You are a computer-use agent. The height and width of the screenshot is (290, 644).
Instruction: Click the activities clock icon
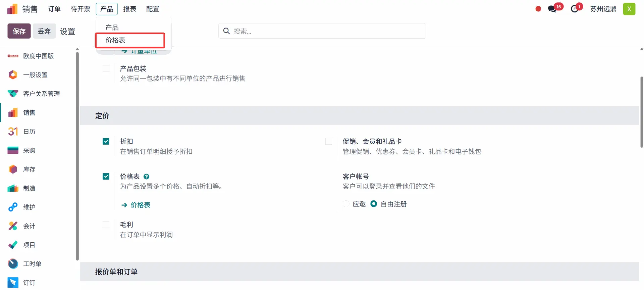[575, 9]
